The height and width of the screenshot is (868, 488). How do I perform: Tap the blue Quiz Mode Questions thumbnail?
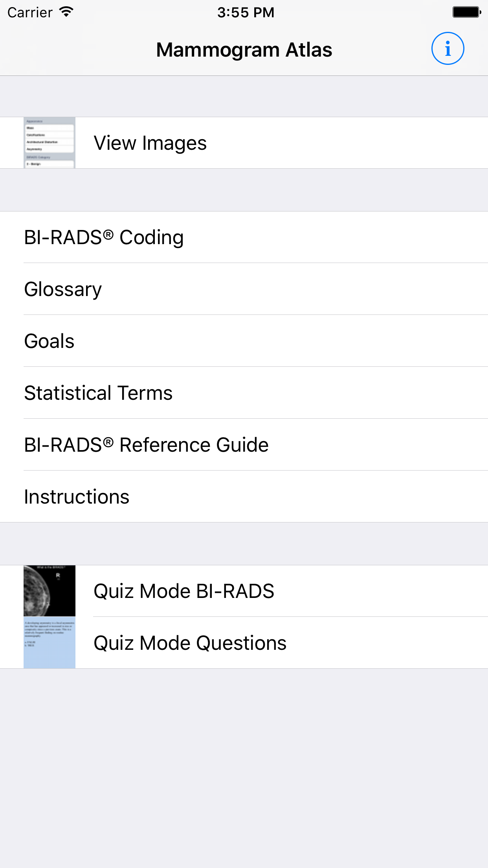(50, 643)
